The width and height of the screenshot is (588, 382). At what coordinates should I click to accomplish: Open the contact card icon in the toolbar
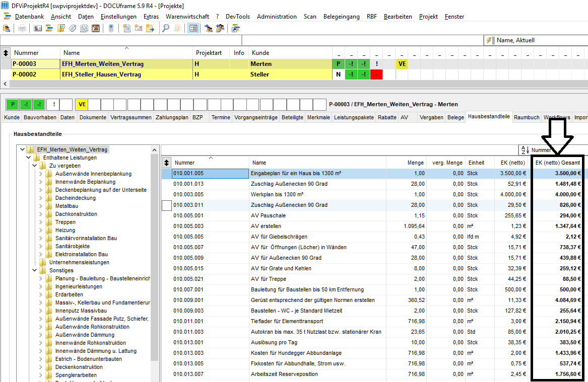pyautogui.click(x=37, y=29)
